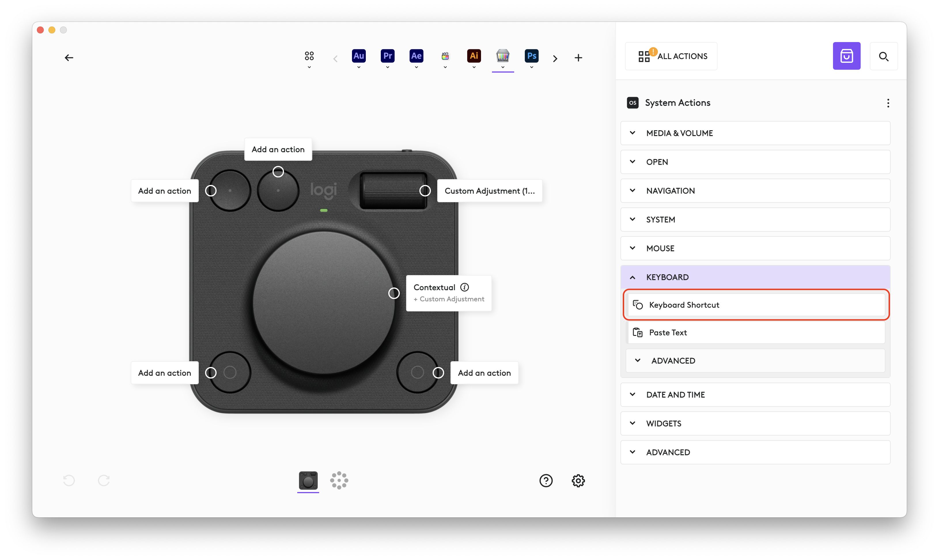Open dropdown under Photoshop profile
939x560 pixels.
coord(531,67)
